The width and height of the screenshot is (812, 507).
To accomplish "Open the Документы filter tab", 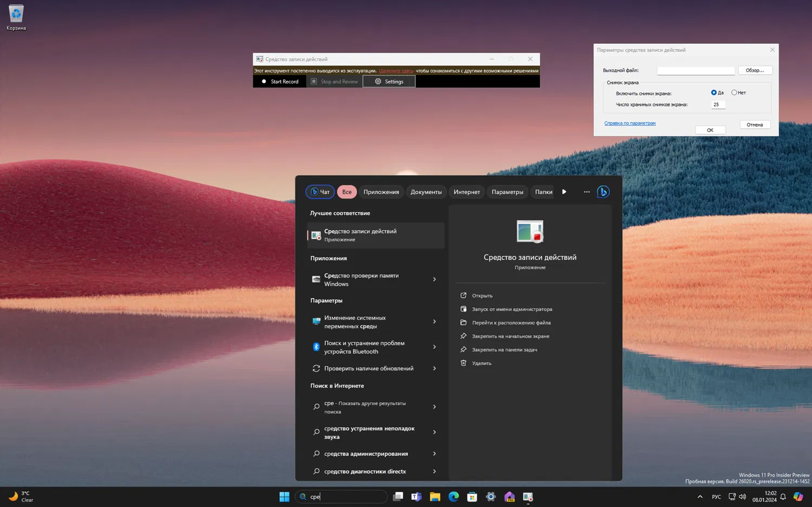I will pos(426,192).
